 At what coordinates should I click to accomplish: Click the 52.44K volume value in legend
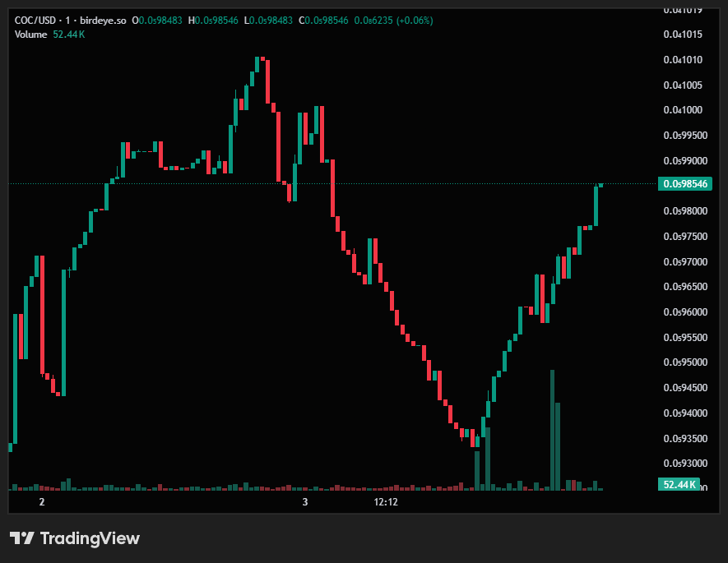[69, 35]
